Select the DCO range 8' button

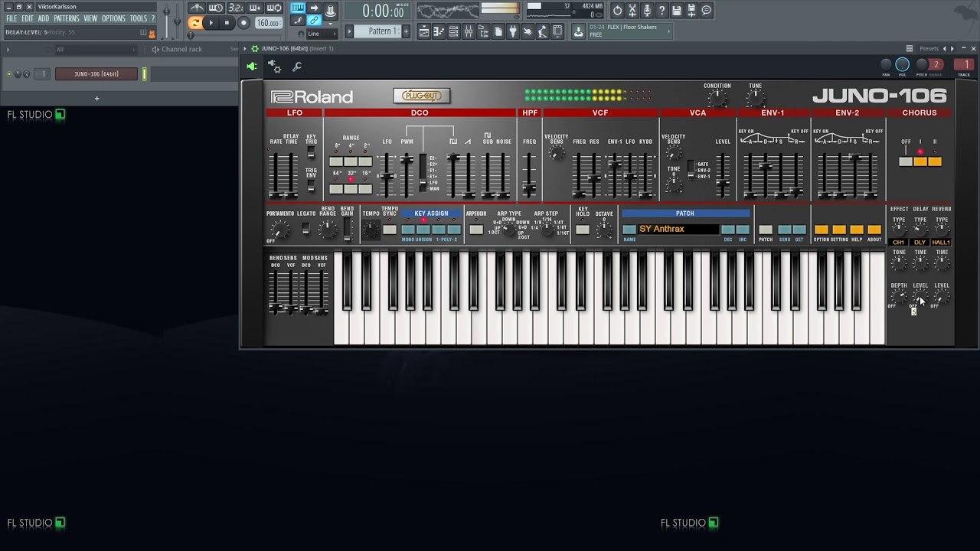[x=336, y=161]
